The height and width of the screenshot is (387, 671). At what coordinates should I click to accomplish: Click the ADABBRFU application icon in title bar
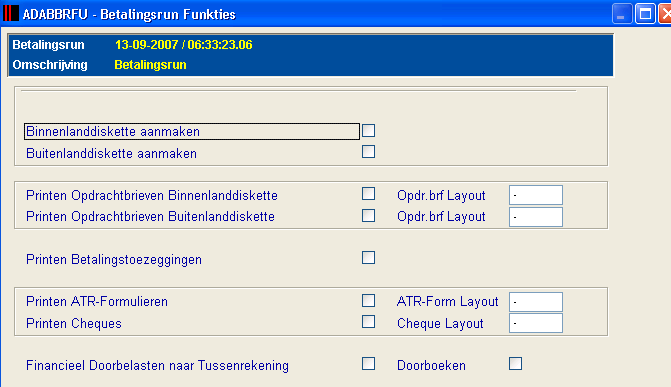pos(11,14)
